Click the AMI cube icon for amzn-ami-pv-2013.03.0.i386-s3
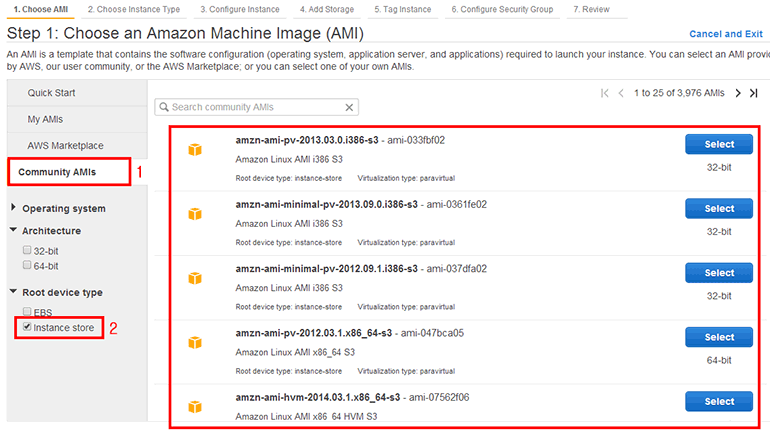The width and height of the screenshot is (770, 440). pos(196,149)
